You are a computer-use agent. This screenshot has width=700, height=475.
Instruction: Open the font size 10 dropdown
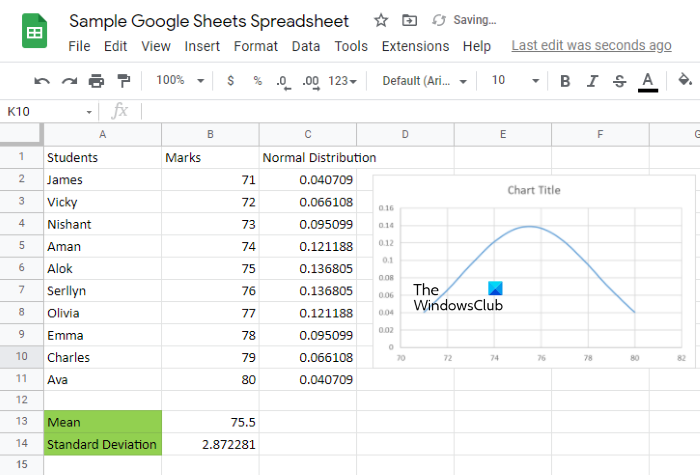point(515,81)
